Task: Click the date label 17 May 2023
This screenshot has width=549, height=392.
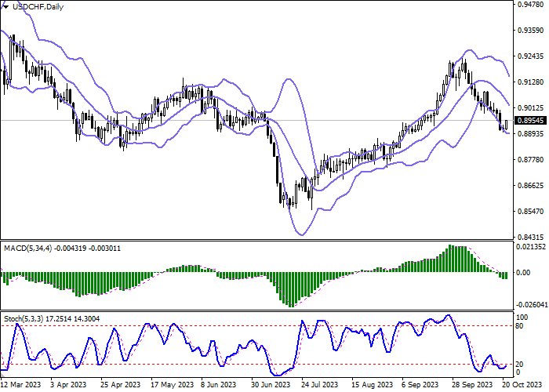Action: (172, 385)
